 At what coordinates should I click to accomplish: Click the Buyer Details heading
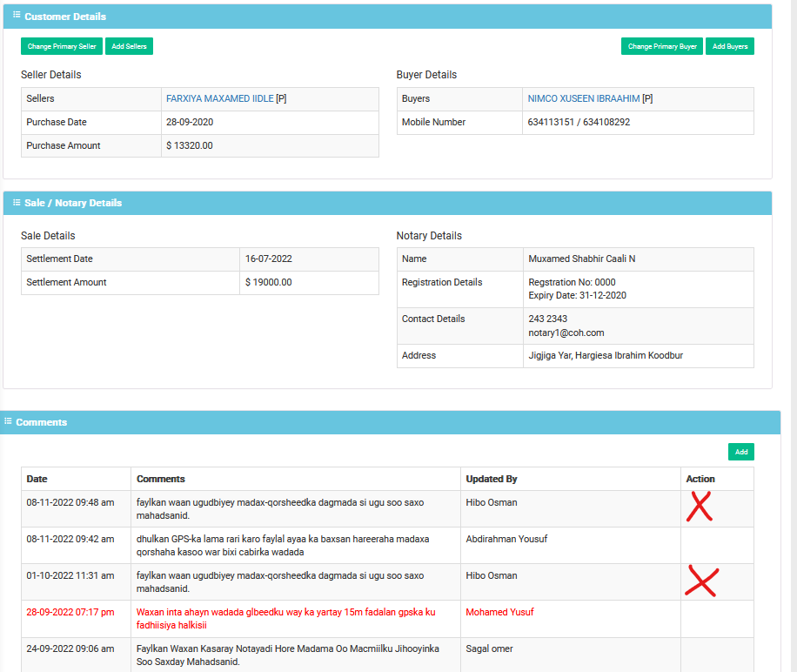(x=426, y=75)
